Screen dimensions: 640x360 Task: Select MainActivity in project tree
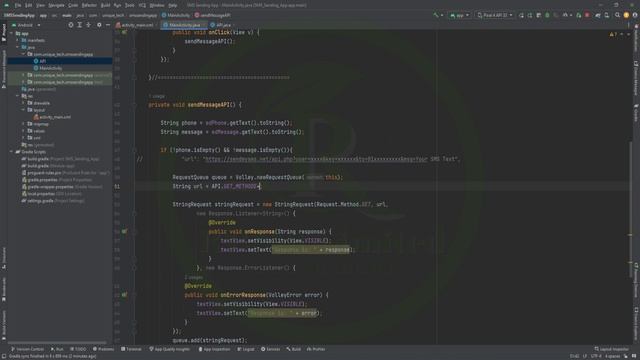click(48, 68)
